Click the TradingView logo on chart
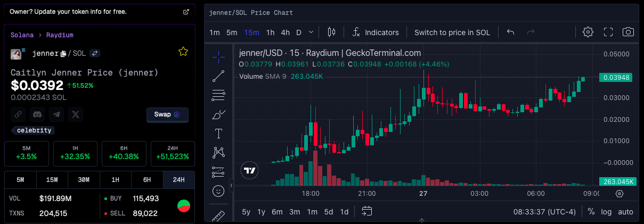This screenshot has width=644, height=224. (x=249, y=170)
